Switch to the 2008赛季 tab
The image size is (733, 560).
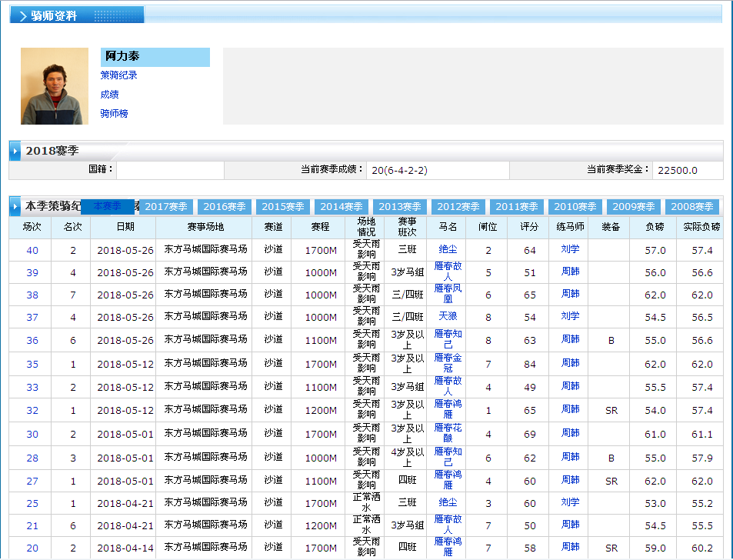pyautogui.click(x=692, y=207)
